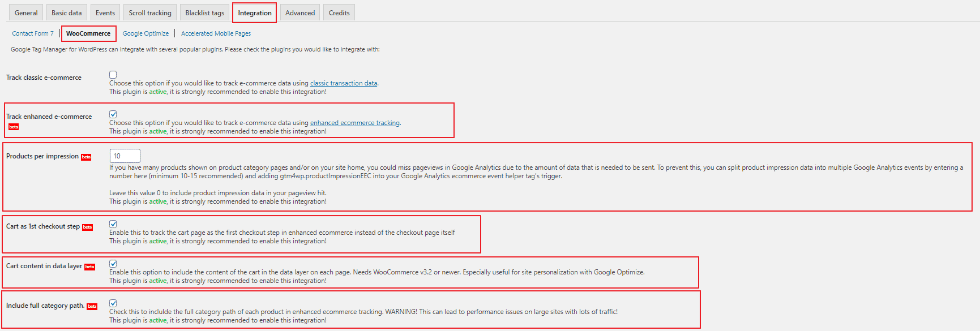The height and width of the screenshot is (331, 980).
Task: Select the WooCommerce sub-tab
Action: tap(88, 33)
